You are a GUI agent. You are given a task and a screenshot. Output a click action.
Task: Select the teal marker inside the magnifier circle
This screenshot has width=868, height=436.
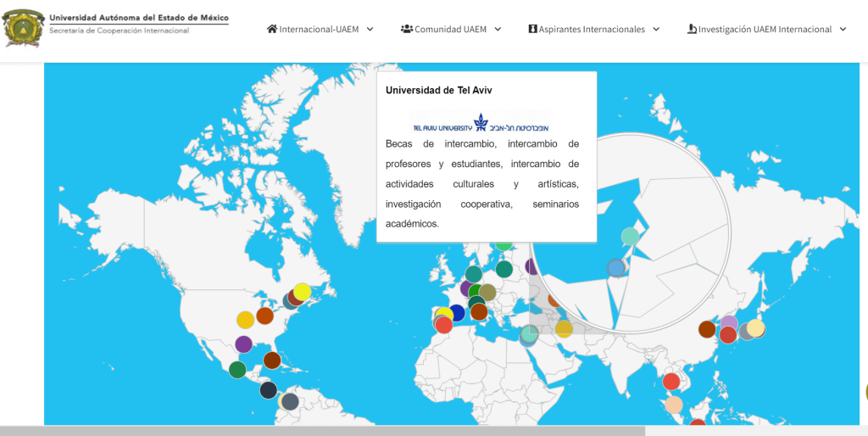[x=630, y=237]
